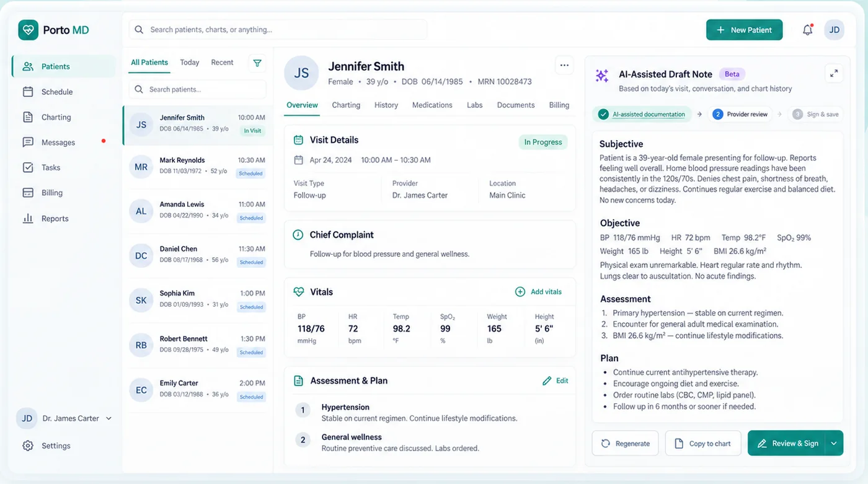Open the Medications tab

(x=432, y=105)
